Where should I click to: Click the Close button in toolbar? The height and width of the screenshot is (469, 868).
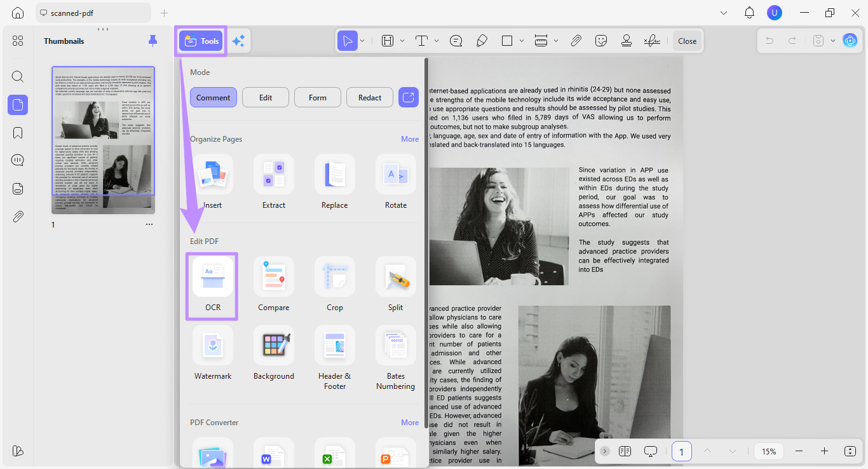click(x=688, y=41)
